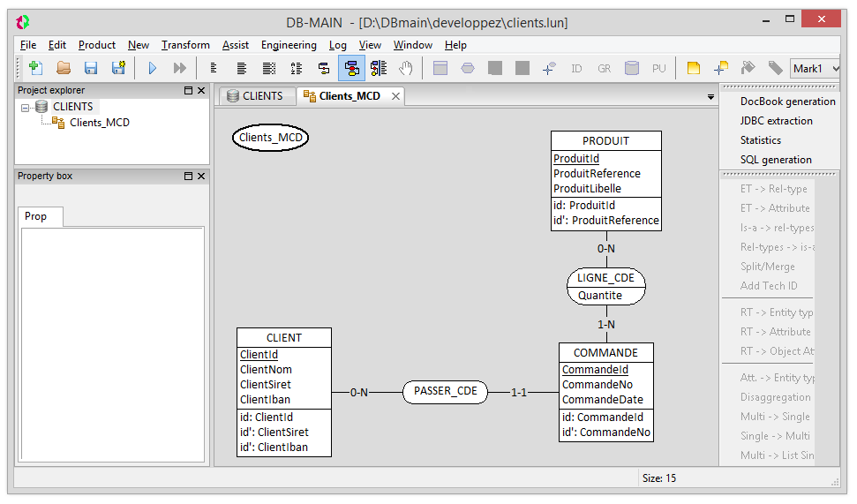The width and height of the screenshot is (857, 504).
Task: Close the Project explorer panel
Action: (201, 90)
